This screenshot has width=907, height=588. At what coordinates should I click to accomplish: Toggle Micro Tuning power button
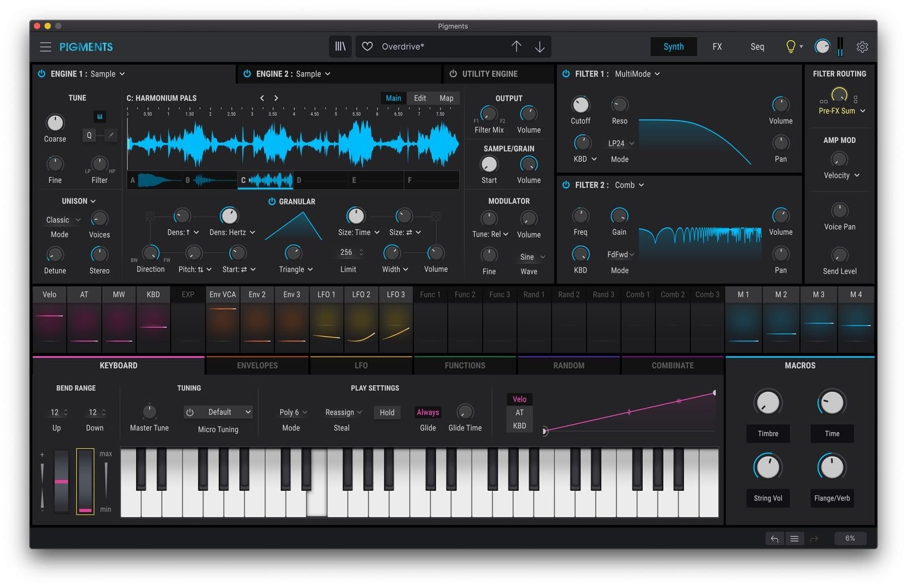(x=190, y=412)
